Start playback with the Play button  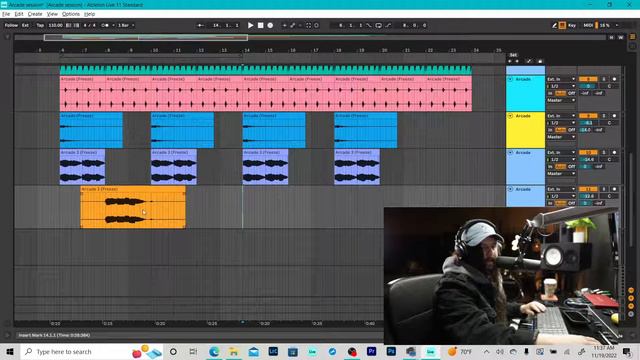click(x=251, y=25)
